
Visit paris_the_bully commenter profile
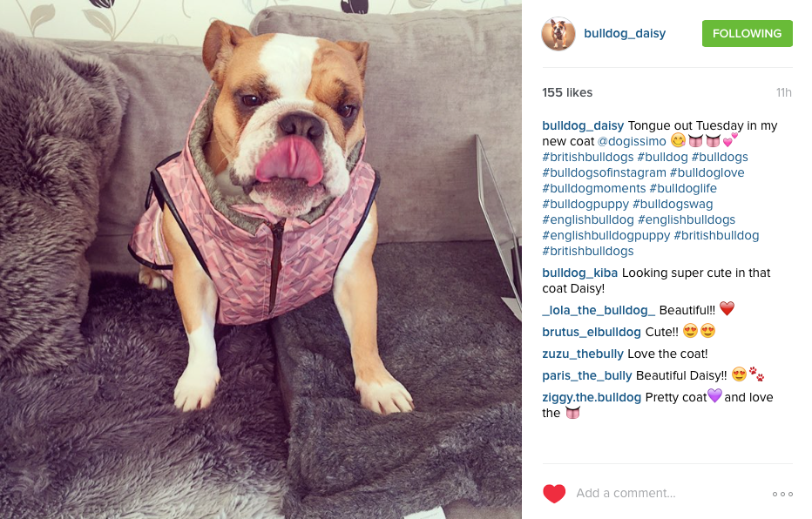coord(586,375)
